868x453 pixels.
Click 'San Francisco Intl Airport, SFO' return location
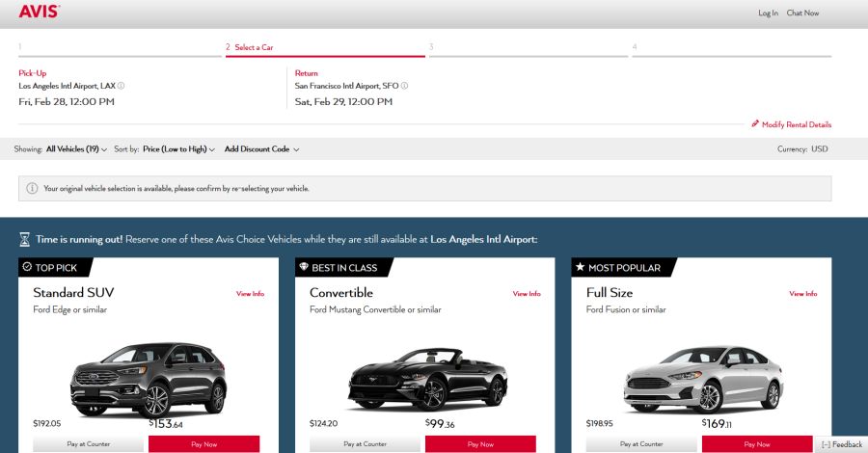pyautogui.click(x=346, y=86)
